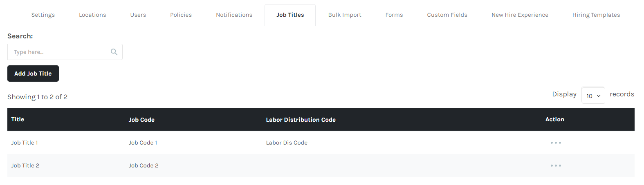The width and height of the screenshot is (644, 185).
Task: Select the Job Titles tab
Action: tap(290, 15)
